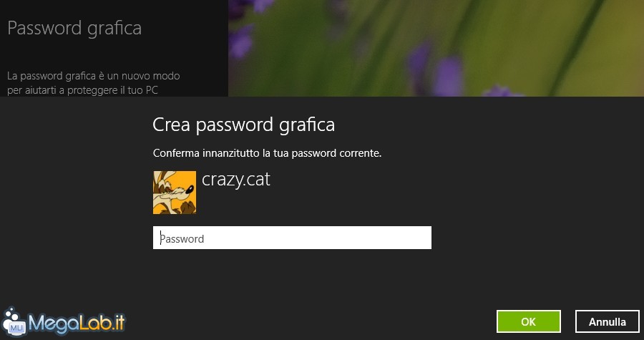Select the Wile E. Coyote account avatar
The width and height of the screenshot is (644, 340).
coord(175,193)
